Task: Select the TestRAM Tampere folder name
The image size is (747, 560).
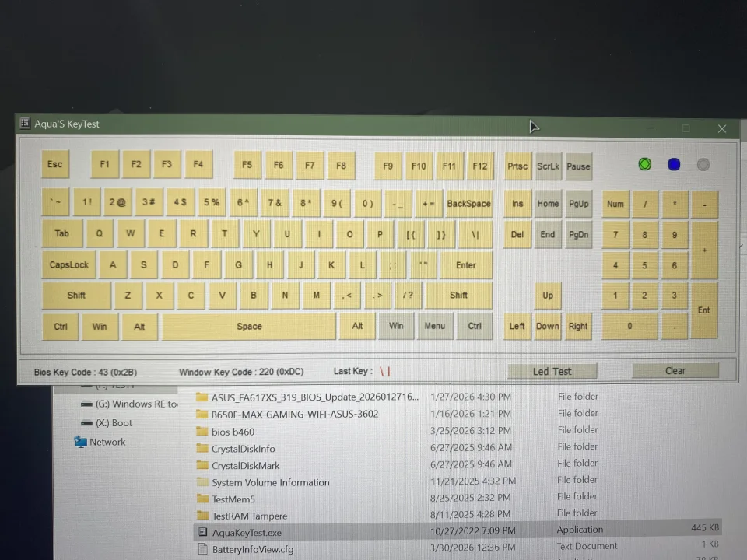Action: pos(250,516)
